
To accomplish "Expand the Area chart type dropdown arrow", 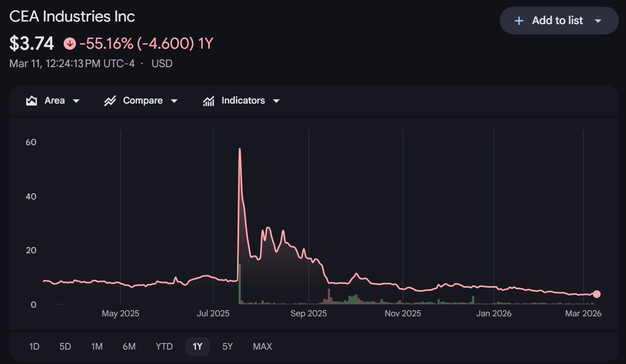I will tap(76, 100).
